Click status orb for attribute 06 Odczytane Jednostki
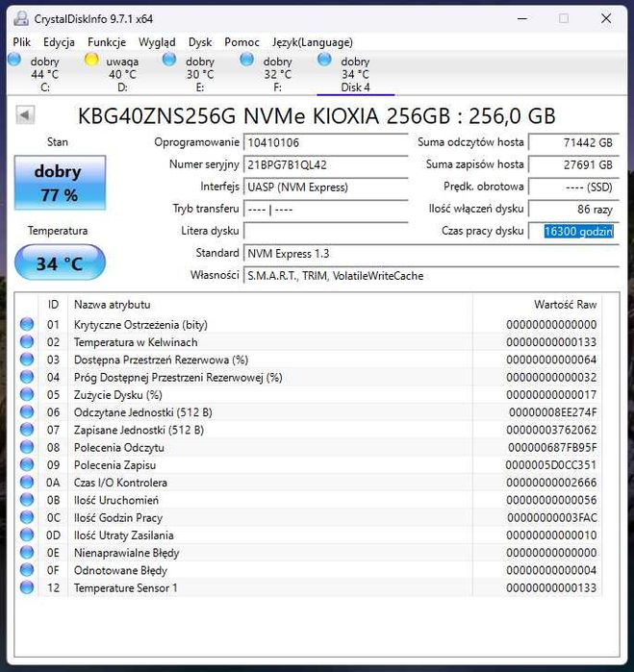 click(x=27, y=412)
